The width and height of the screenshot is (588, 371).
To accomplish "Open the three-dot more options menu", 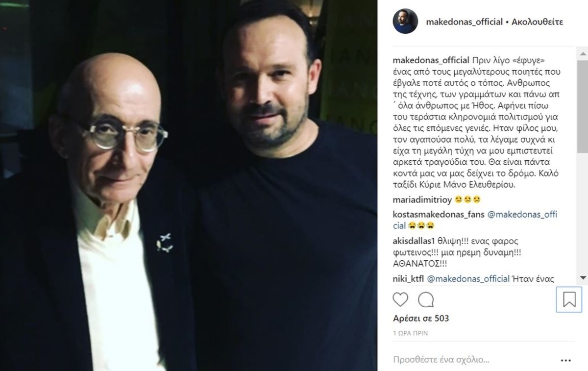I will click(x=565, y=360).
